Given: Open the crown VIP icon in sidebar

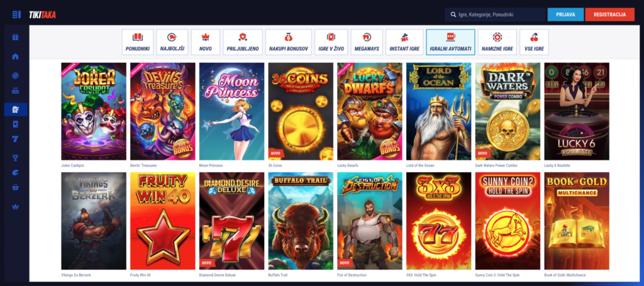Looking at the screenshot, I should (15, 206).
